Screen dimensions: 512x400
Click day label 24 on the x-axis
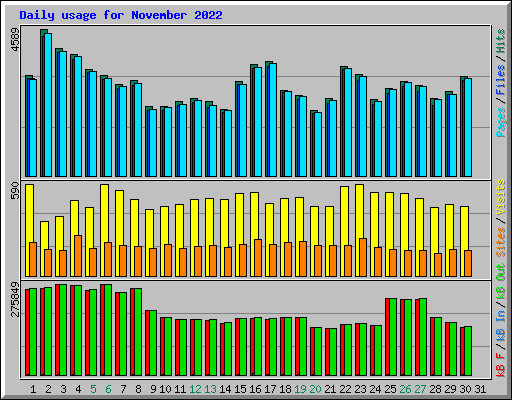click(375, 389)
